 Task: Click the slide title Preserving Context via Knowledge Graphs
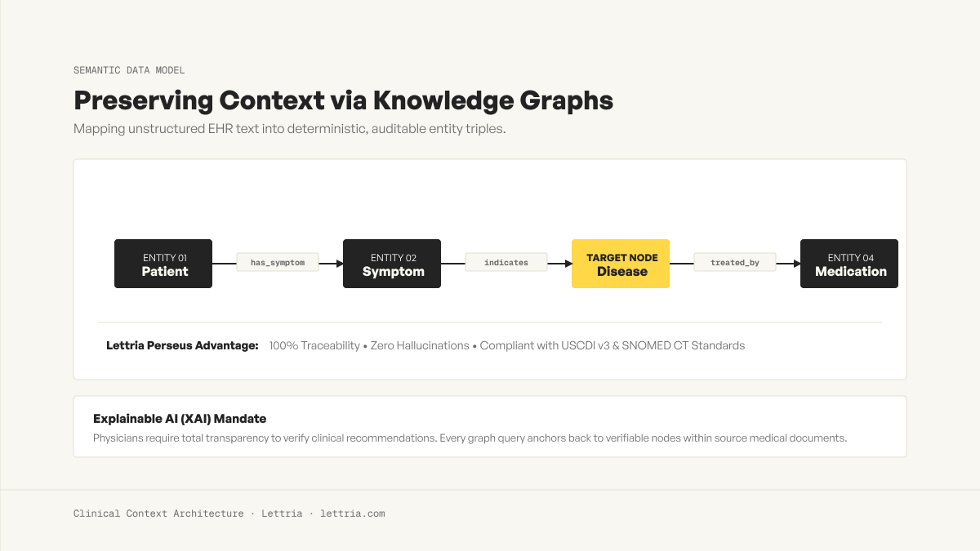click(x=343, y=100)
